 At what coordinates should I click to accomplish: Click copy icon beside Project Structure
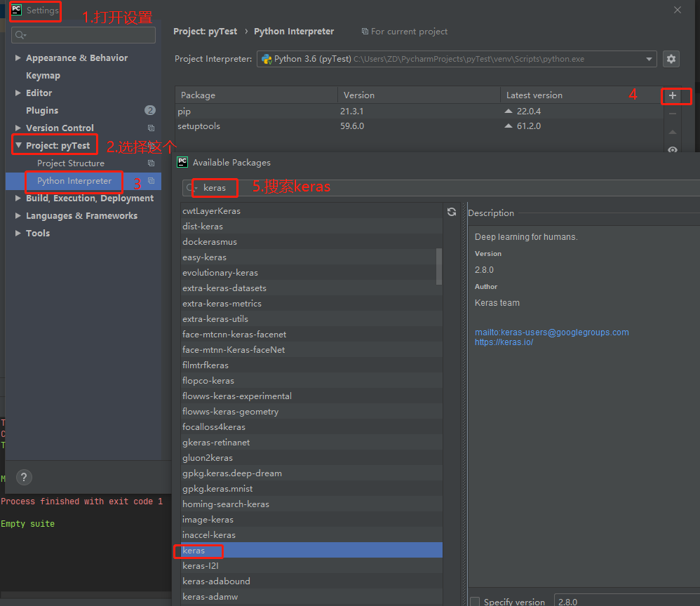point(152,163)
